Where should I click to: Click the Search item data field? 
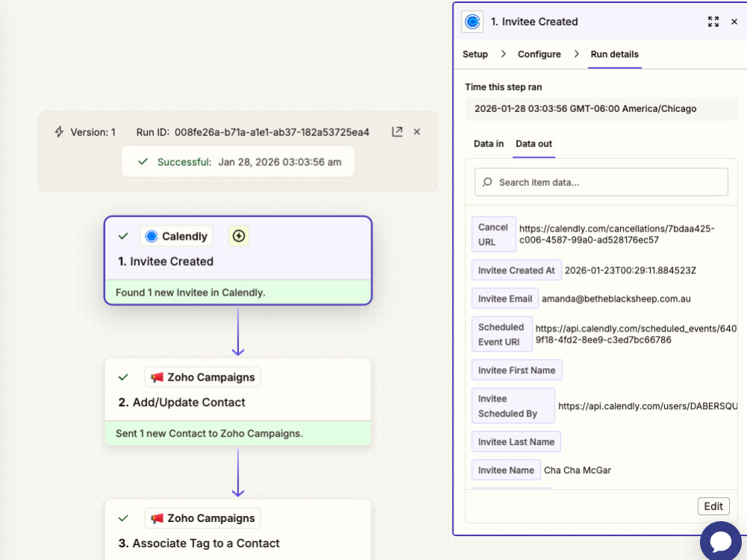[601, 182]
